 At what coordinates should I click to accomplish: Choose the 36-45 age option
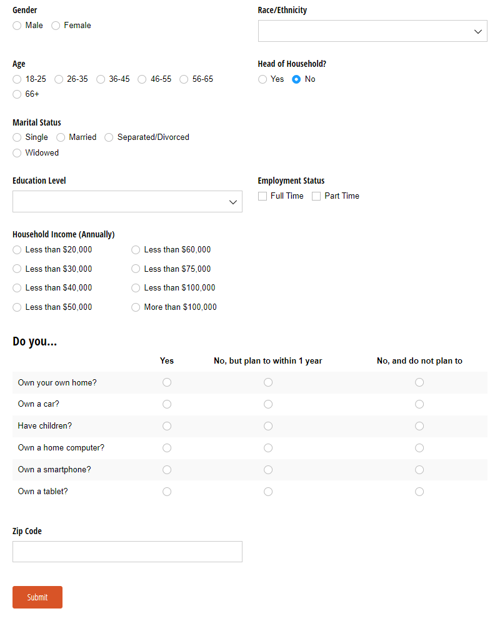coord(101,79)
